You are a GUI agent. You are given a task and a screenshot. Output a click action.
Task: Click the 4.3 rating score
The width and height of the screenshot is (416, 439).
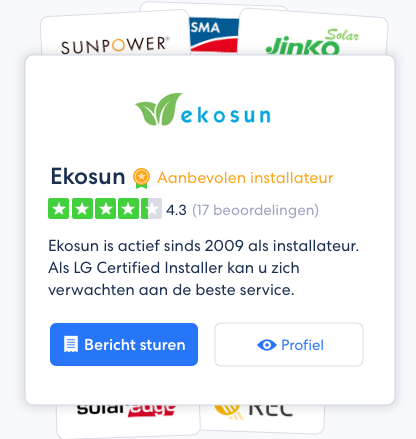[x=176, y=210]
